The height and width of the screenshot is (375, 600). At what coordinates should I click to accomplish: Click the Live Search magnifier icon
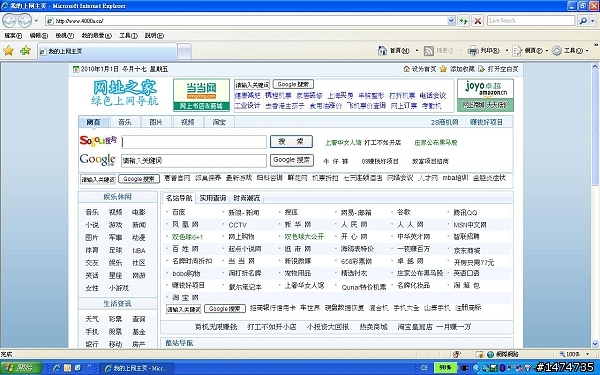pyautogui.click(x=583, y=21)
